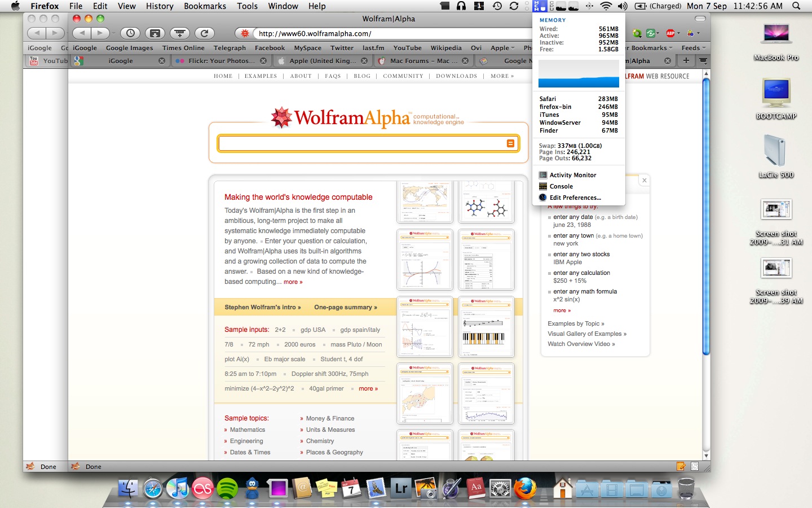Open Lightroom from the Dock
This screenshot has height=508, width=812.
click(x=401, y=489)
